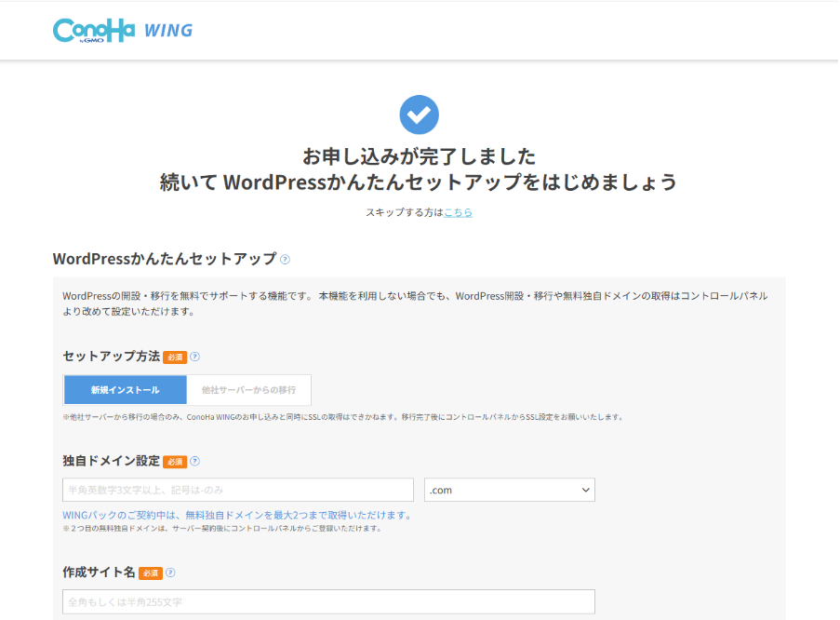The height and width of the screenshot is (620, 840).
Task: Click the blue completion checkmark icon
Action: coord(419,115)
